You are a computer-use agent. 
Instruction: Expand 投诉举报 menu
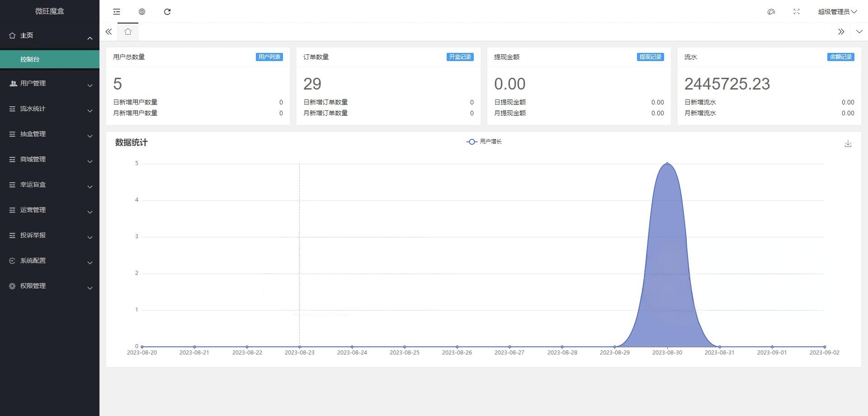coord(50,235)
